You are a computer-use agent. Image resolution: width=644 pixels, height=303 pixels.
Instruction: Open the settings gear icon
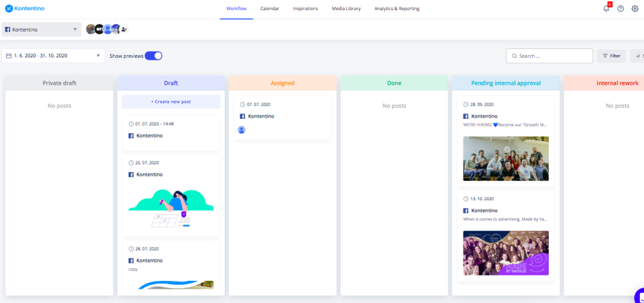[x=635, y=8]
